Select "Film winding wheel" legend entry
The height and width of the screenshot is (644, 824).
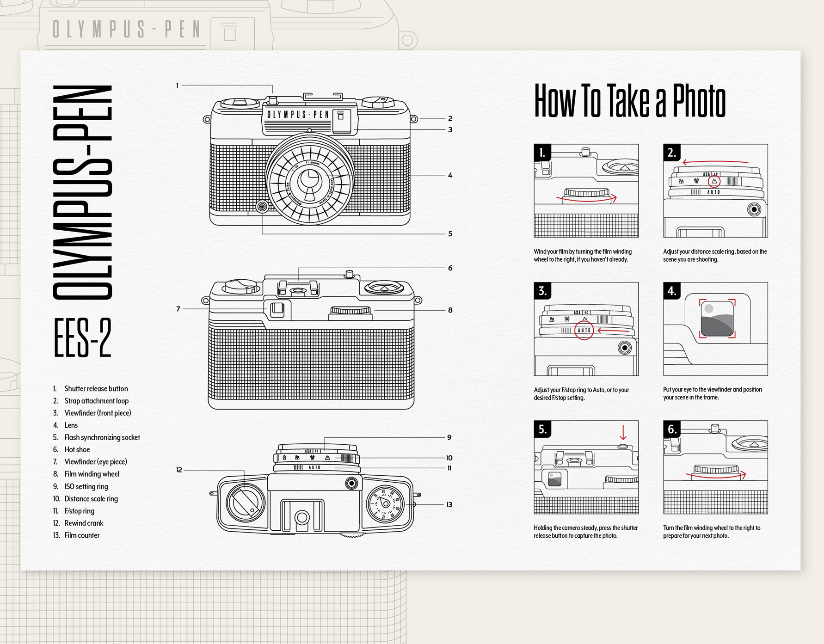pos(92,474)
